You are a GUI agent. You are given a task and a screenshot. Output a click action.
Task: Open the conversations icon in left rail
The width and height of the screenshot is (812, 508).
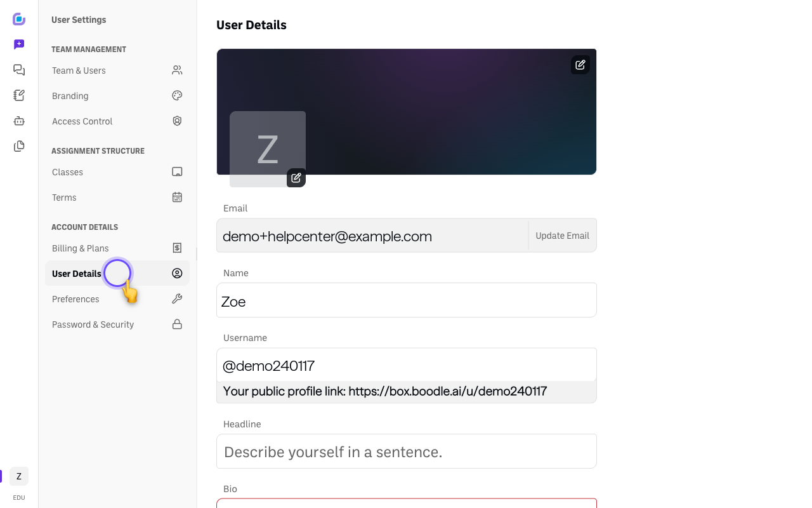[19, 70]
